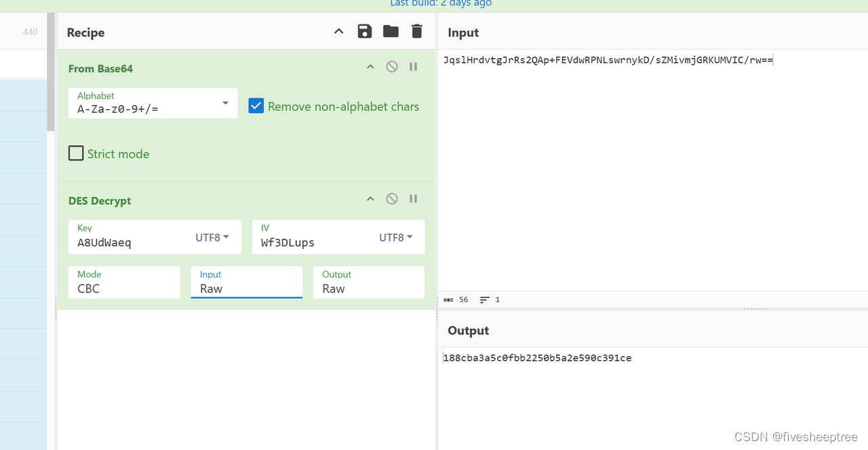
Task: Collapse the Recipe panel
Action: [x=338, y=31]
